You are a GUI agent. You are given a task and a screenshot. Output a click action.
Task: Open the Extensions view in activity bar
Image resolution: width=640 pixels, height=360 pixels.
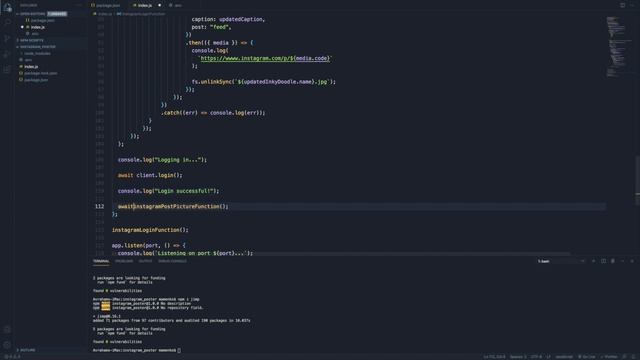click(x=7, y=69)
